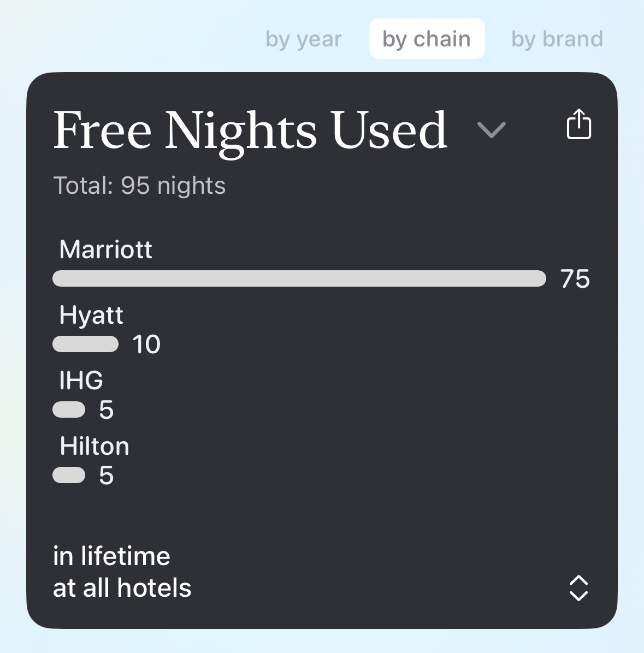This screenshot has height=653, width=644.
Task: Select the Marriott bar
Action: click(299, 278)
